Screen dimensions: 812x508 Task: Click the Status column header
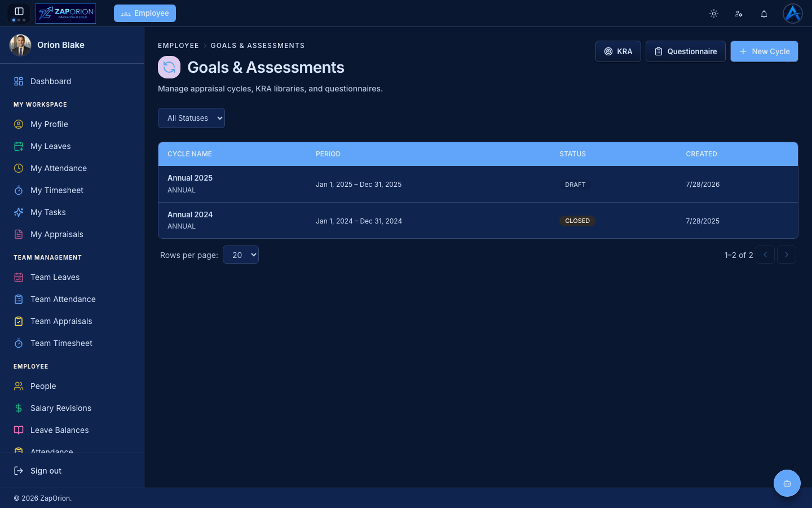point(572,154)
